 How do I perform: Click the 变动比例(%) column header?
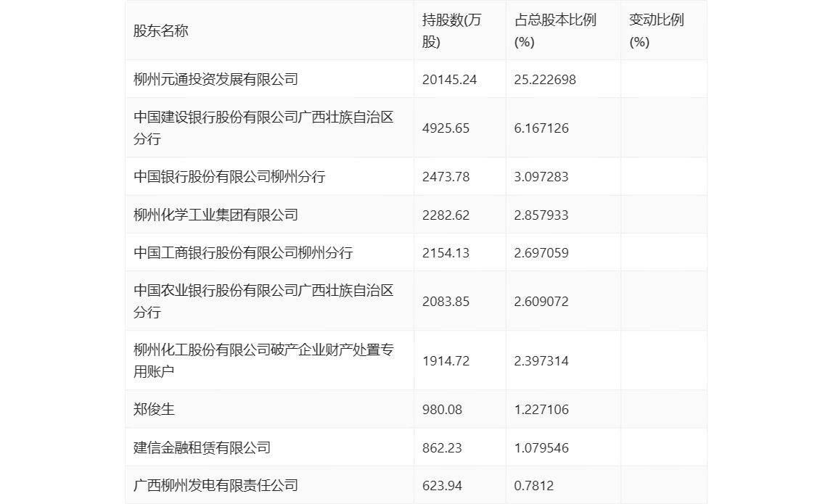pyautogui.click(x=656, y=30)
